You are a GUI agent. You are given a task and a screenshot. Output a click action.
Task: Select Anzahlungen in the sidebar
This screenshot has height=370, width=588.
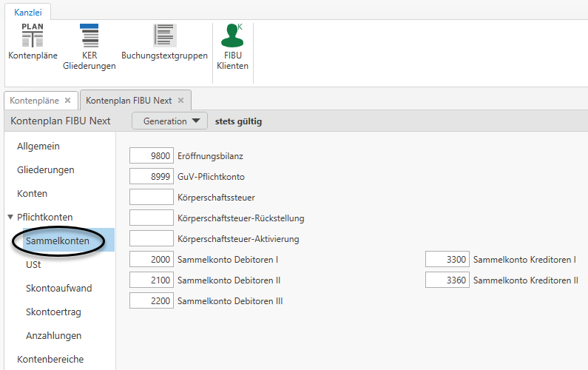[x=53, y=336]
